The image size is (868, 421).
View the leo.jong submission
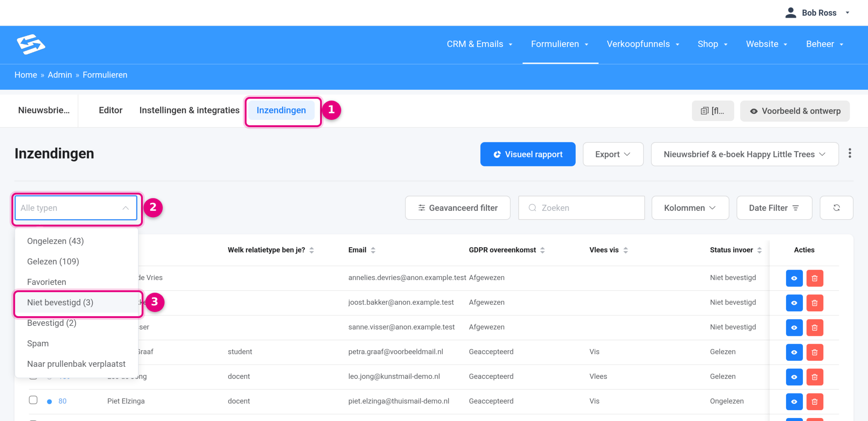[794, 377]
